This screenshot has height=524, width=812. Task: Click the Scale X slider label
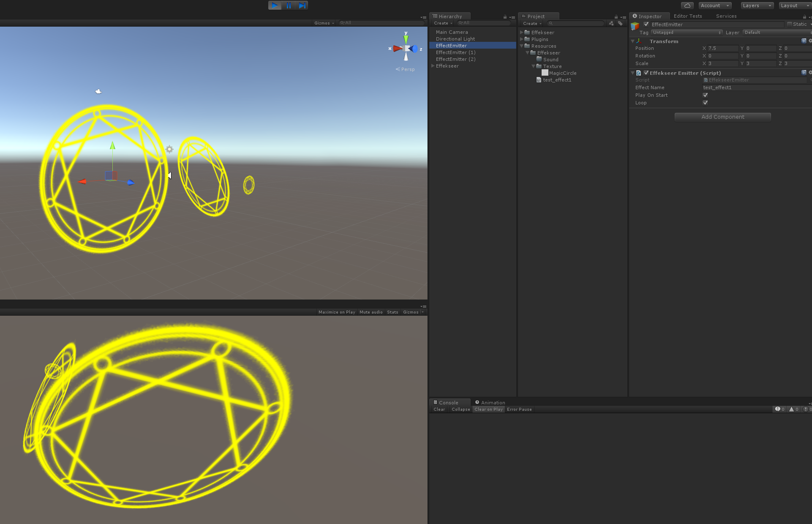(704, 63)
